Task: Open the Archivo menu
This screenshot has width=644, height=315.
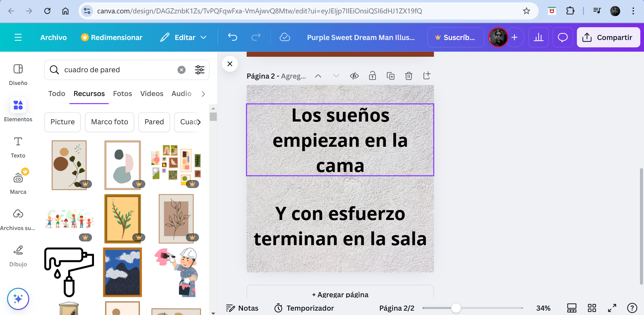Action: [x=53, y=37]
